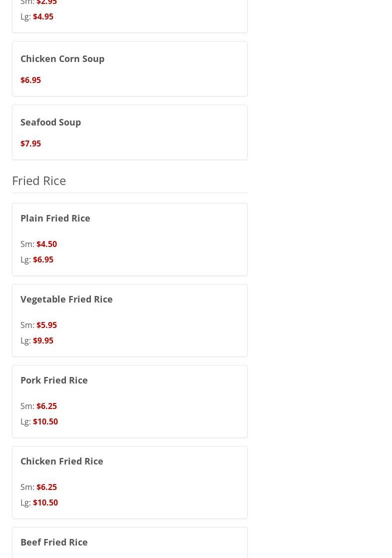Screen dimensions: 392x558
Task: Select large Chicken Fried Rice price $10.50
Action: tap(45, 502)
